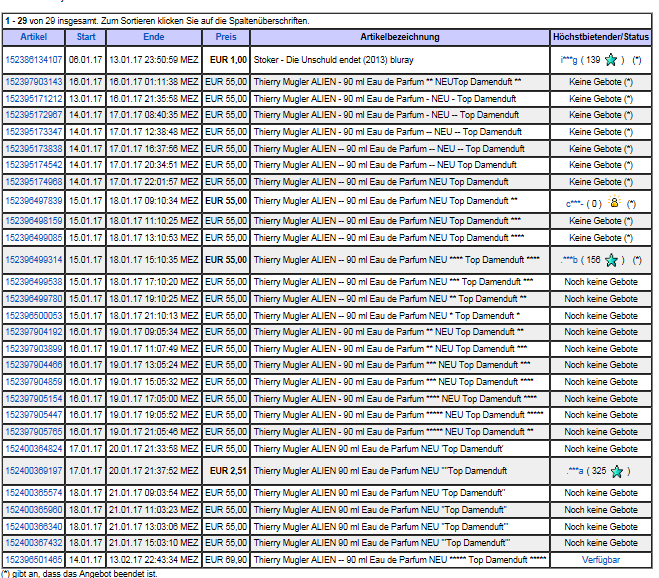Select the price 'EUR 69,90'
The height and width of the screenshot is (578, 659).
[x=226, y=560]
